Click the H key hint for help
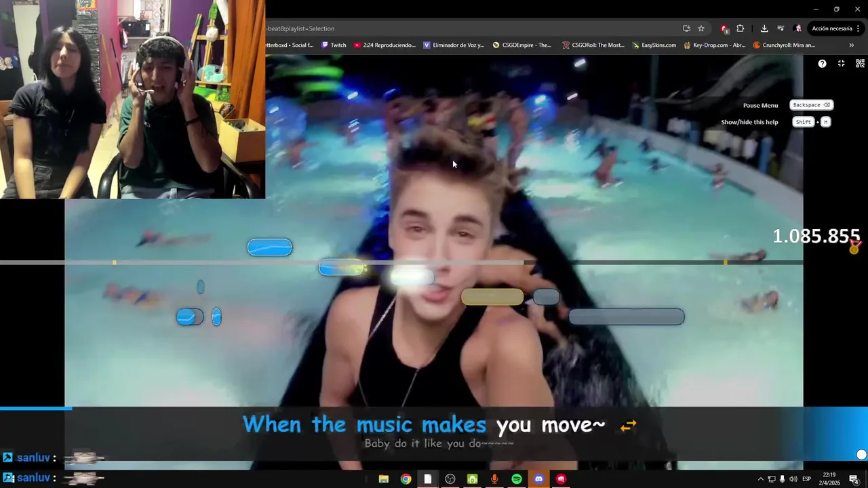Viewport: 868px width, 488px height. 825,122
